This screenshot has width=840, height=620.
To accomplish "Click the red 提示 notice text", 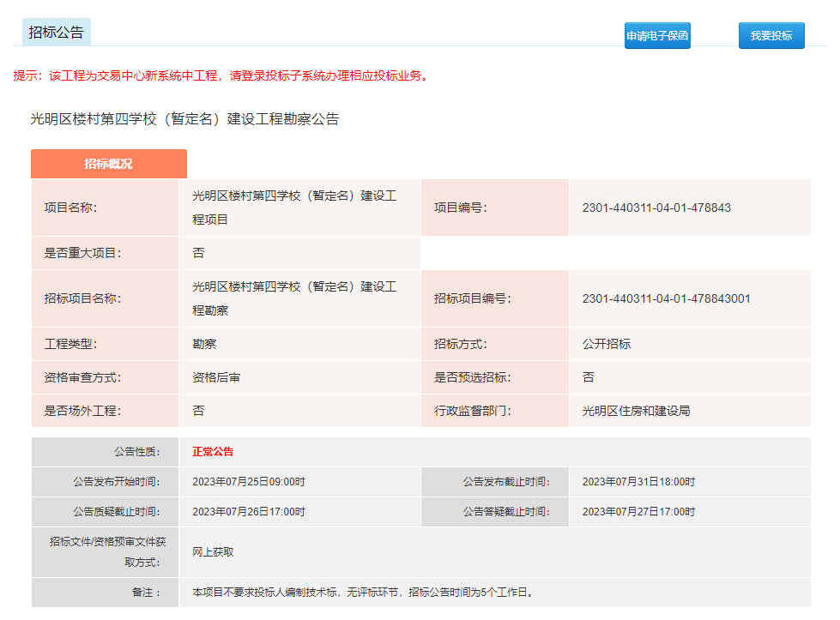I will 221,75.
